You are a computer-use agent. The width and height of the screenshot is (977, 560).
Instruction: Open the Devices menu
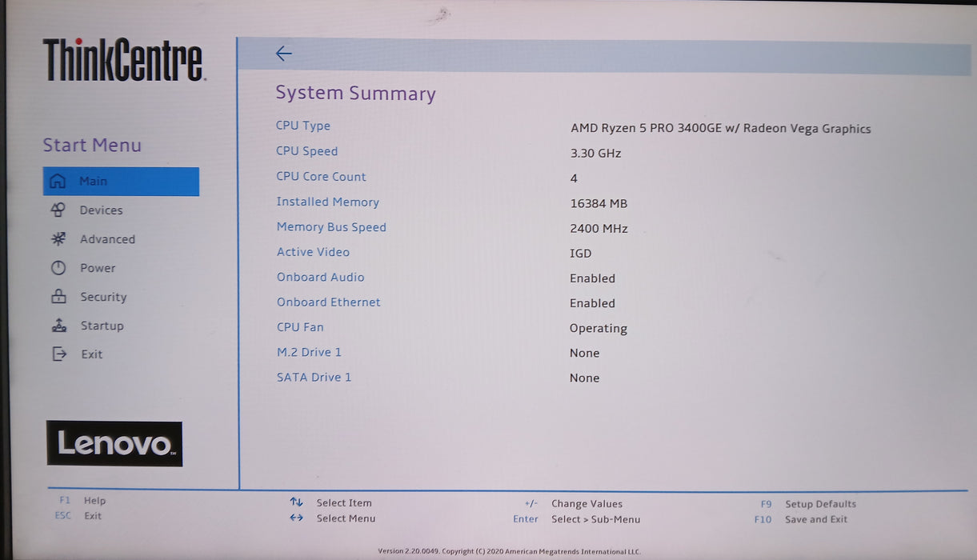(x=101, y=210)
